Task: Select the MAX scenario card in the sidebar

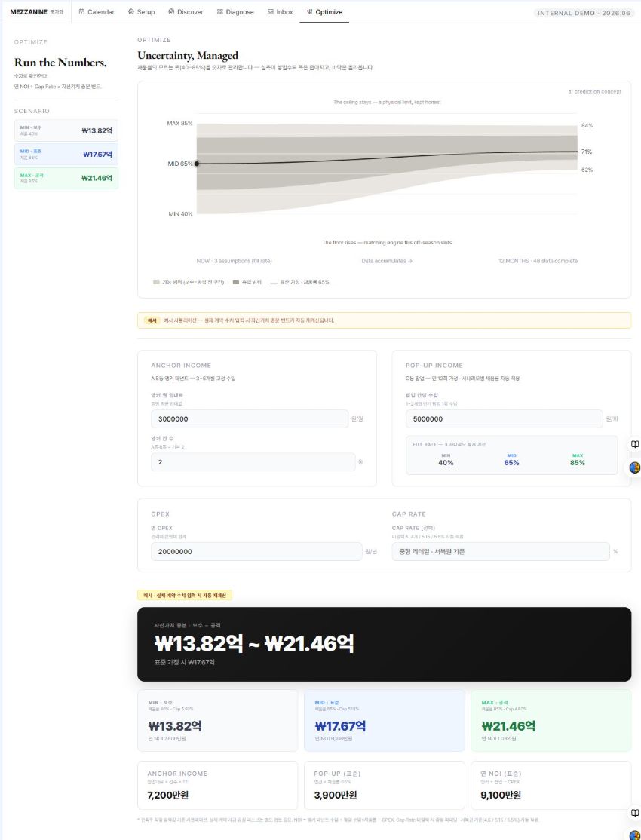Action: [x=66, y=178]
